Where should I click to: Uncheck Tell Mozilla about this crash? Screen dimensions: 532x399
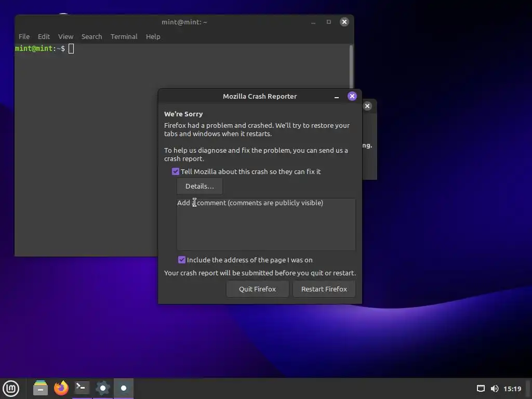[x=176, y=171]
